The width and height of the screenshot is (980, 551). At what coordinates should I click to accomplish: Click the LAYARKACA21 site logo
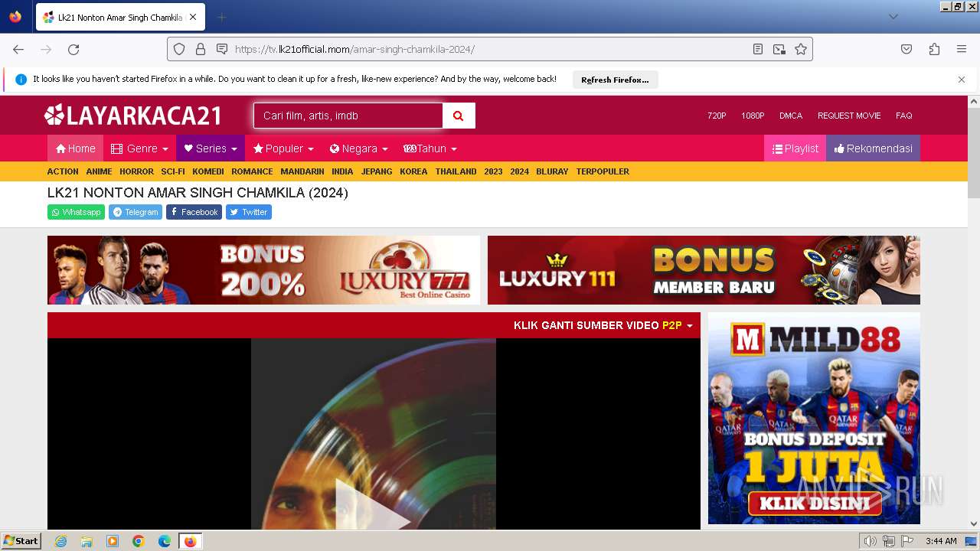[x=132, y=116]
